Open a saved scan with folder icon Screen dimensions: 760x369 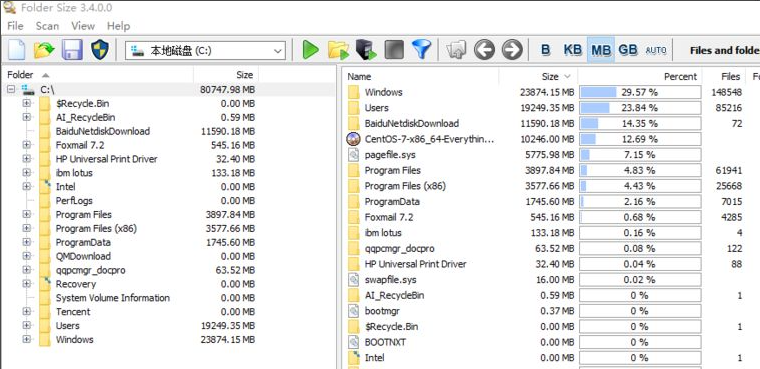coord(44,50)
